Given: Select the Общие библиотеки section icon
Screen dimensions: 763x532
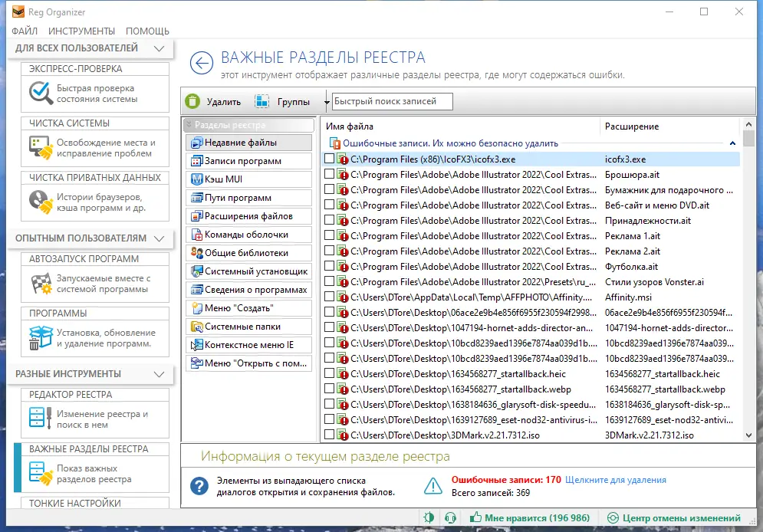Looking at the screenshot, I should coord(196,253).
